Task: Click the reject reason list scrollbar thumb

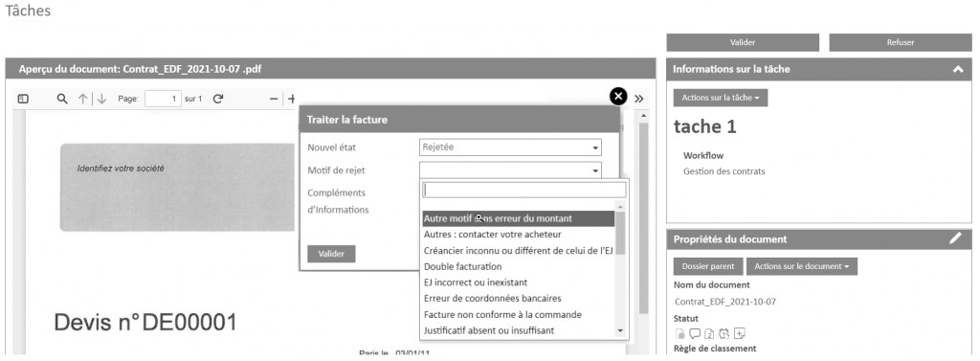Action: 620,233
